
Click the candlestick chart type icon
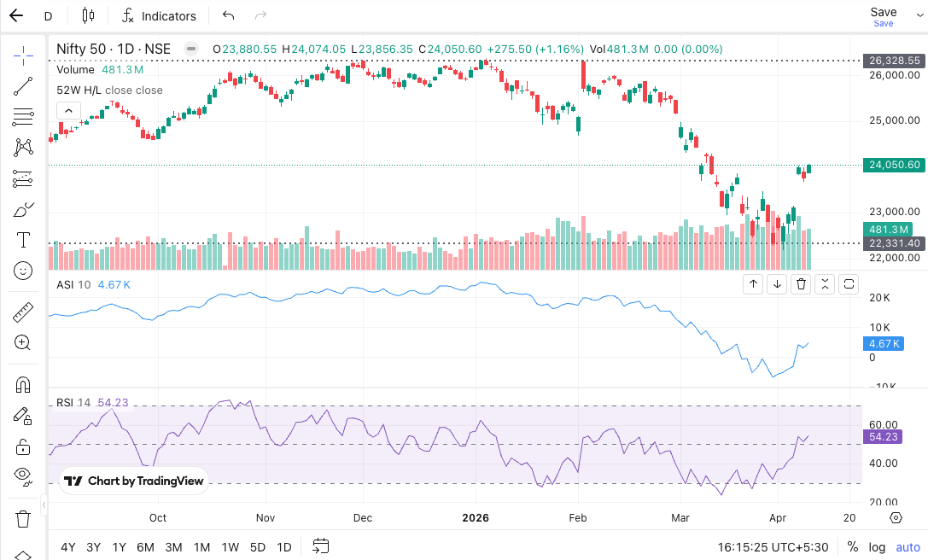(88, 15)
